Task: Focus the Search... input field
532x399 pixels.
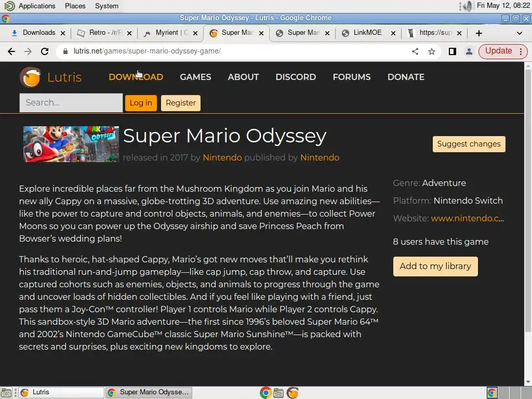Action: 71,103
